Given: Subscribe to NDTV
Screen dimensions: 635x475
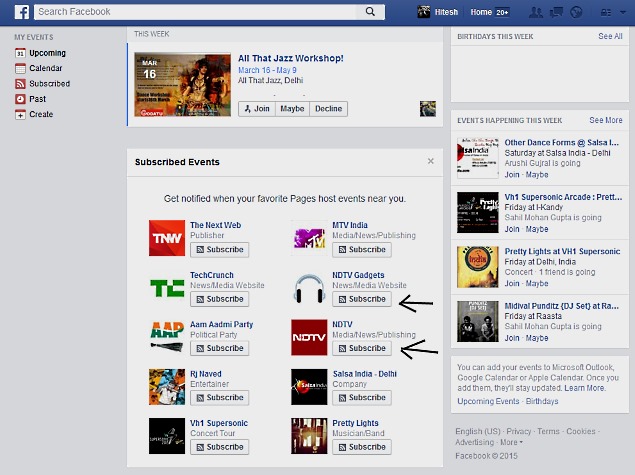Looking at the screenshot, I should click(x=362, y=348).
